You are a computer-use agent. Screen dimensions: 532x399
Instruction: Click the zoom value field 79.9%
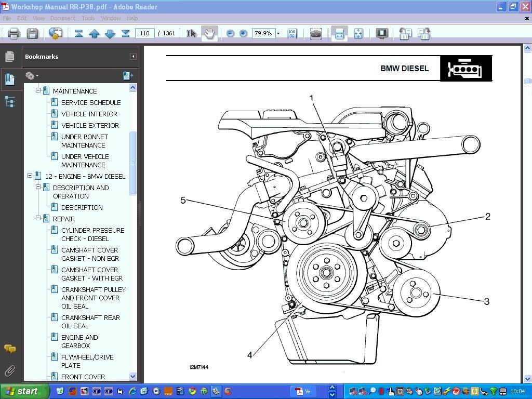point(263,33)
